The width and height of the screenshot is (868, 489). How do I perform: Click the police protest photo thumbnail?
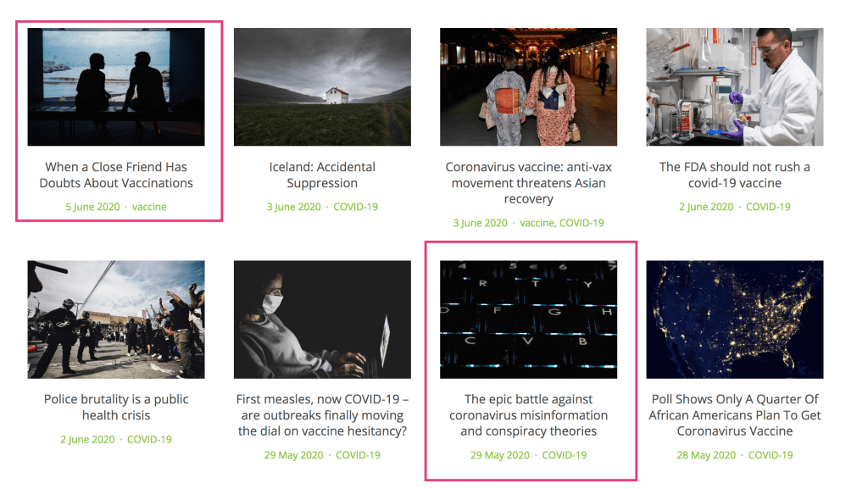116,319
